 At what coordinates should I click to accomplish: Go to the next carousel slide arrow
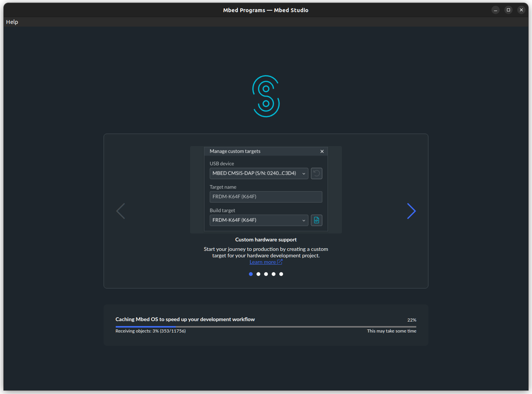click(x=411, y=211)
